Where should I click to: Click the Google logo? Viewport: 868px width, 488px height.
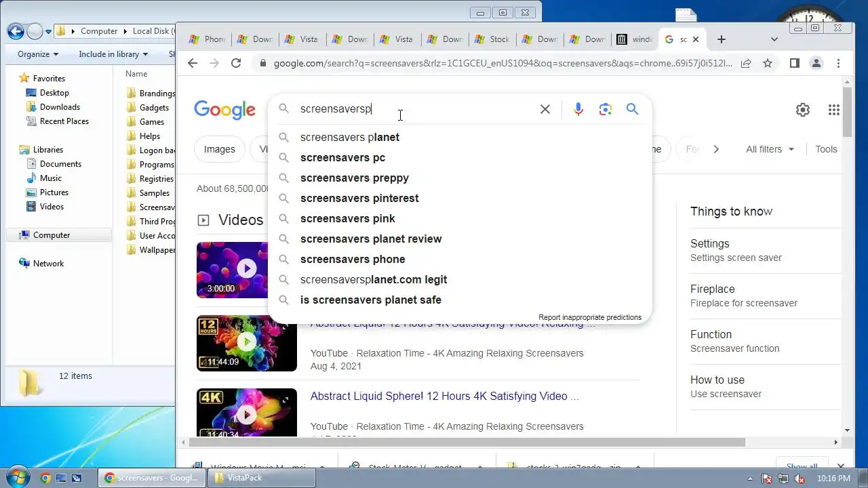pyautogui.click(x=224, y=110)
